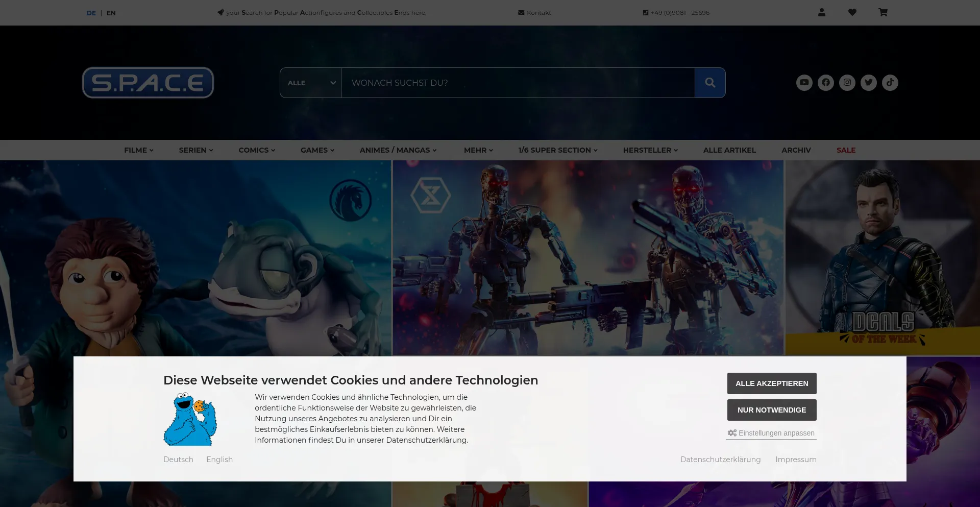The width and height of the screenshot is (980, 507).
Task: Expand the HERSTELLER menu
Action: tap(650, 150)
